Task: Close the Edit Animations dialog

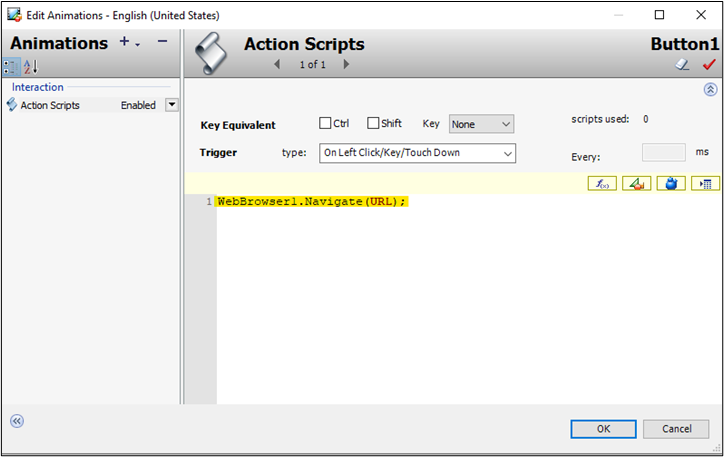Action: point(701,15)
